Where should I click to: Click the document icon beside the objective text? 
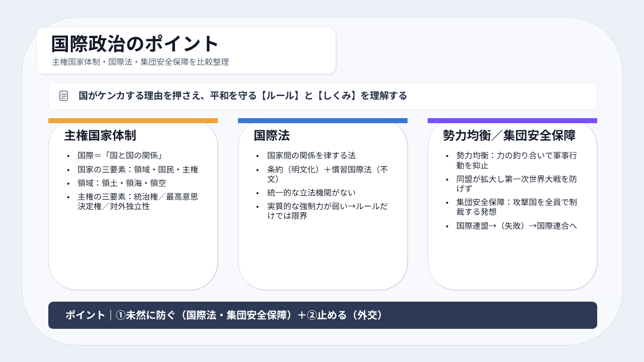[63, 96]
